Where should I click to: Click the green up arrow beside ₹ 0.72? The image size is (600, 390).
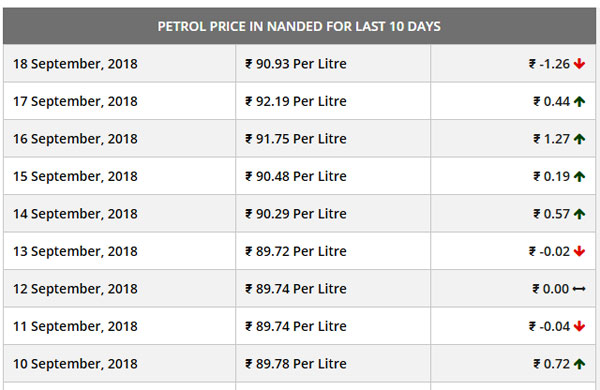[x=579, y=364]
